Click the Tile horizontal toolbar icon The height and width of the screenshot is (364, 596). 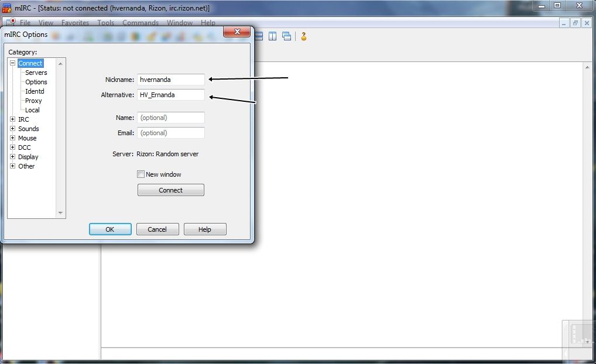point(259,36)
